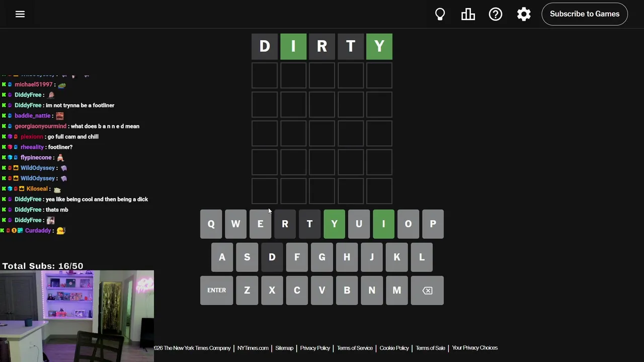Tap the S key
This screenshot has width=644, height=362.
pyautogui.click(x=247, y=257)
